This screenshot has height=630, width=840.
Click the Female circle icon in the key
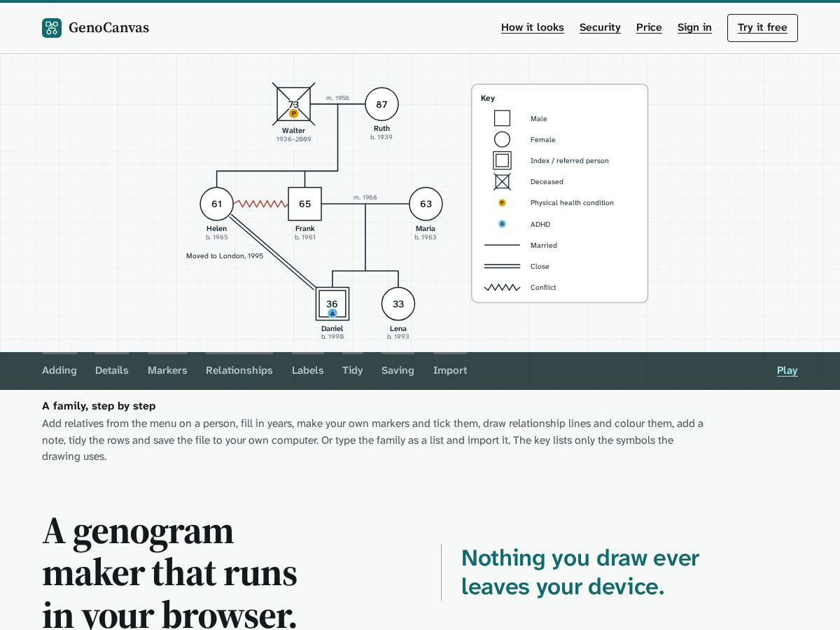(502, 139)
